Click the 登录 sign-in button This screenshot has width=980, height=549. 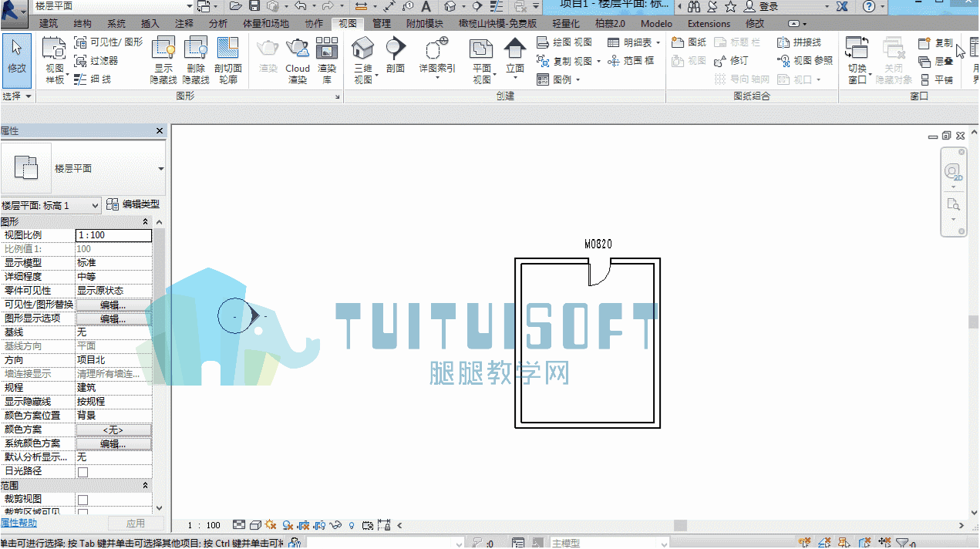[x=761, y=6]
